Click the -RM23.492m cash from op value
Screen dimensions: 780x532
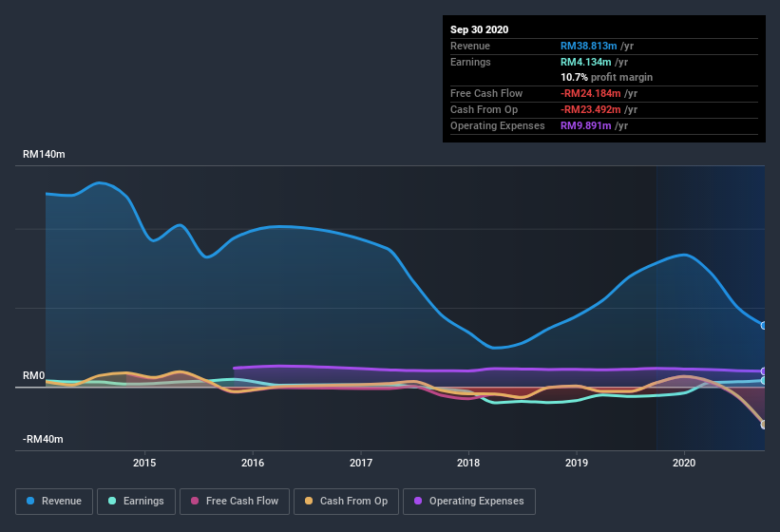click(x=591, y=109)
